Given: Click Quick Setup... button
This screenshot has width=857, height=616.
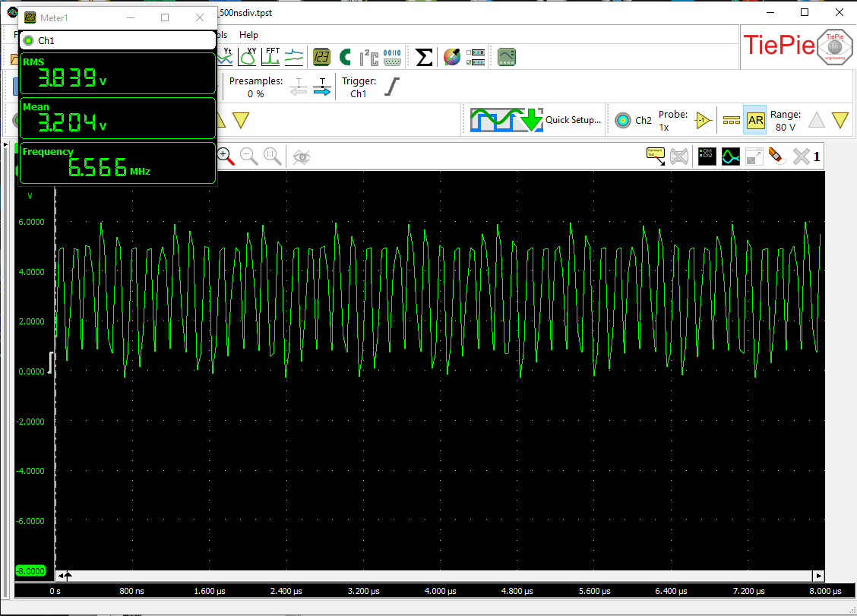Looking at the screenshot, I should tap(573, 120).
